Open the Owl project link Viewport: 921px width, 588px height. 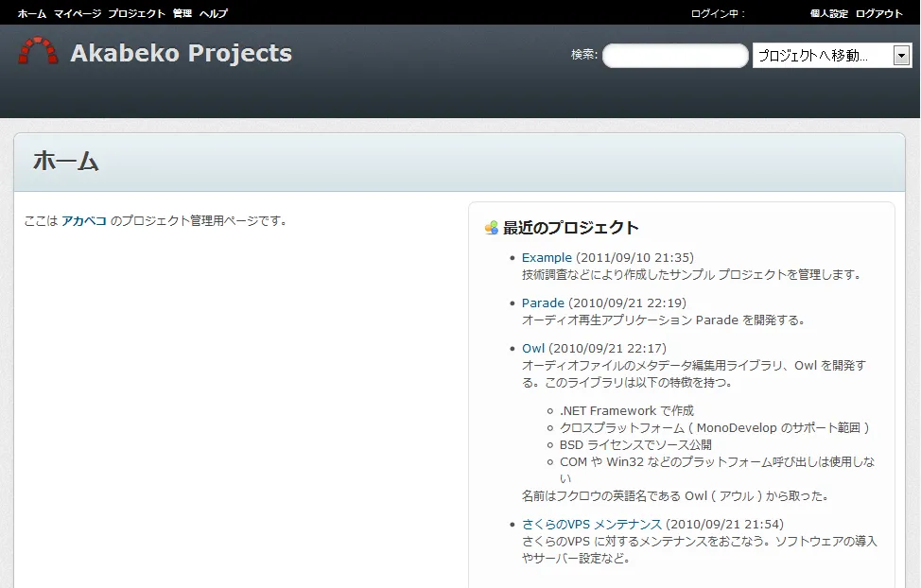pyautogui.click(x=531, y=347)
